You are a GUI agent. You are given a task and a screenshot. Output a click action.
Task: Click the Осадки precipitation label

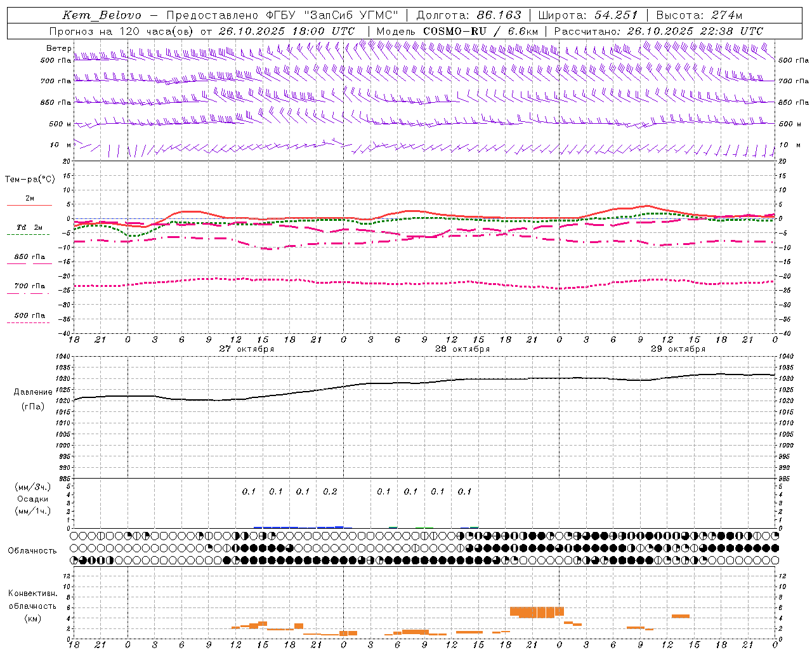(x=33, y=499)
